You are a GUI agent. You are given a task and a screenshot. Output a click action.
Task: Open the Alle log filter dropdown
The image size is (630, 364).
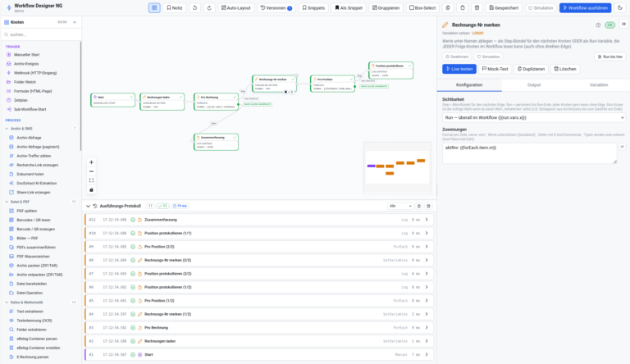point(400,206)
